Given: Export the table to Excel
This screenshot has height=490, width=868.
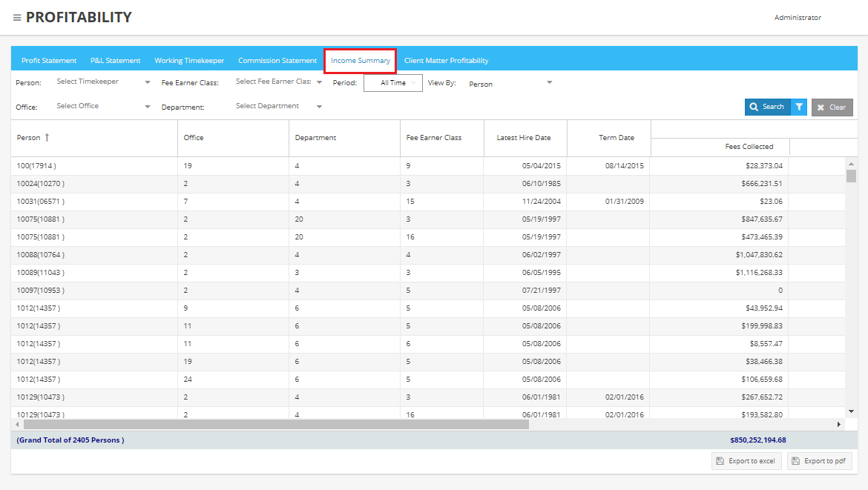Looking at the screenshot, I should tap(746, 461).
